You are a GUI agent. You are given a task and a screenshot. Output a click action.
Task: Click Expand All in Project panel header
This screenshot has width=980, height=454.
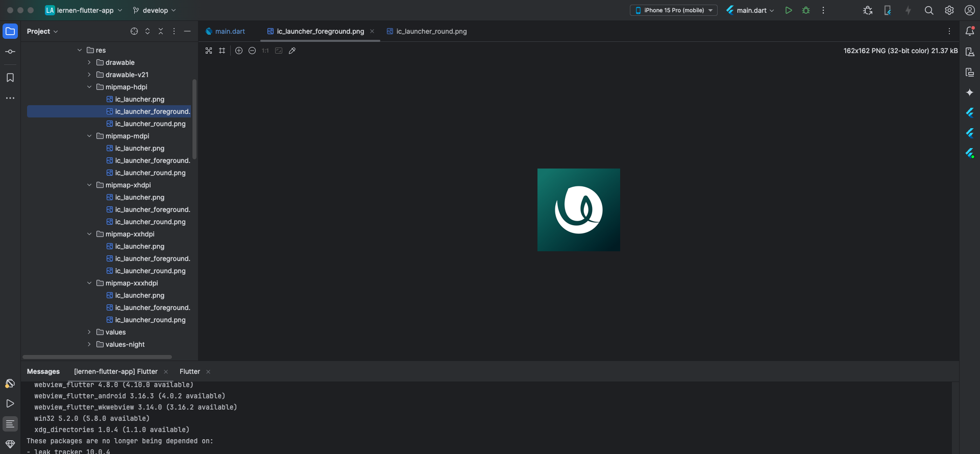(148, 31)
